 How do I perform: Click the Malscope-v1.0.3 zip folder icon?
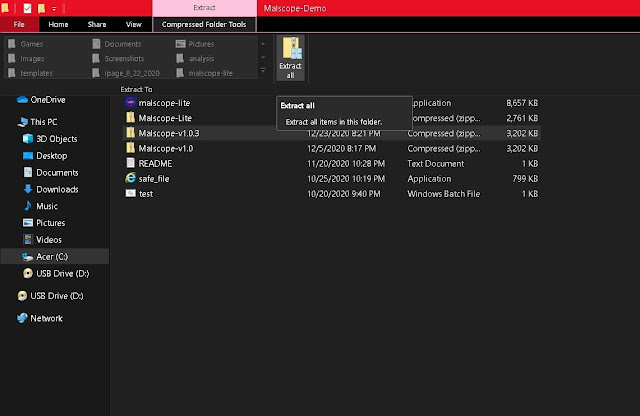pos(131,133)
